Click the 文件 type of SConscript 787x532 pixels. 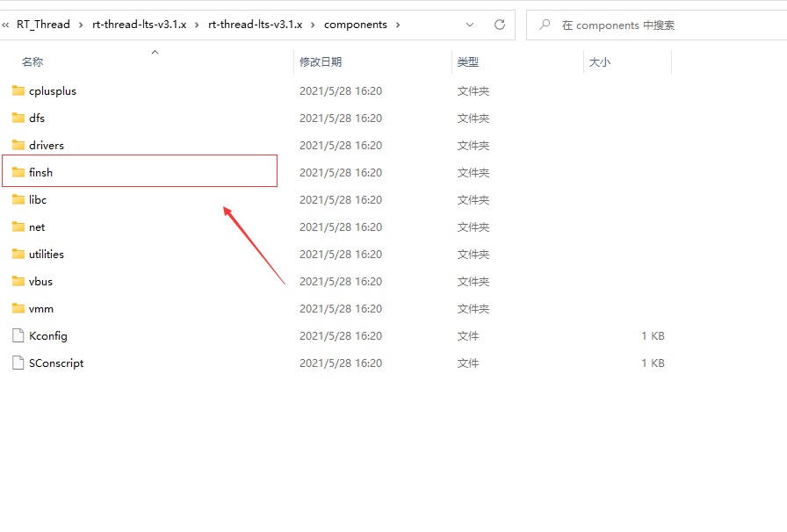coord(468,363)
